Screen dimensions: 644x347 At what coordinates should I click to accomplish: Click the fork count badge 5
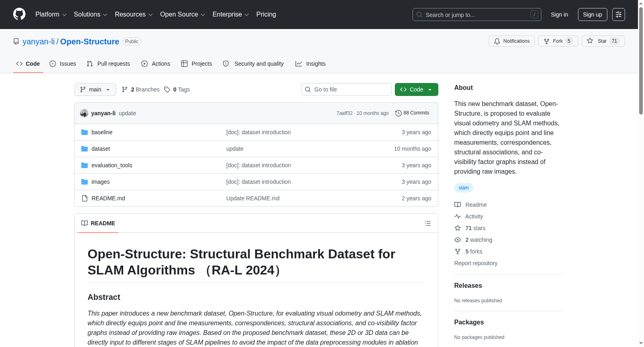coord(569,41)
